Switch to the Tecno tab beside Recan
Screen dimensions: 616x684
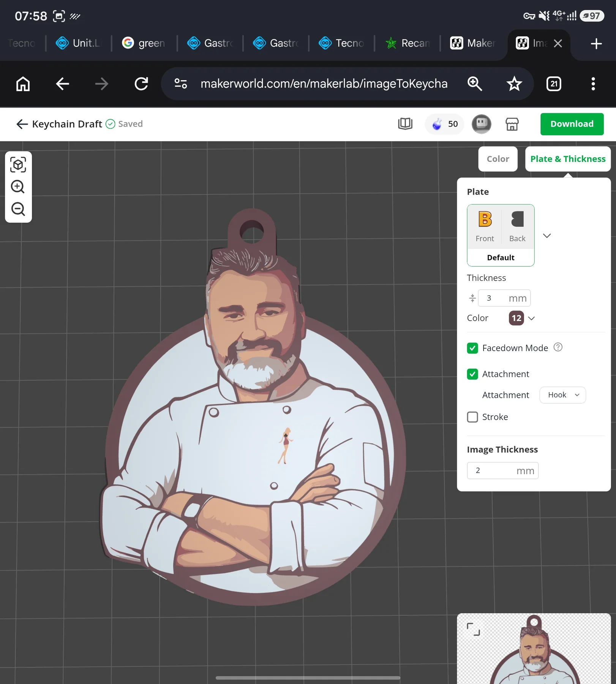click(341, 43)
